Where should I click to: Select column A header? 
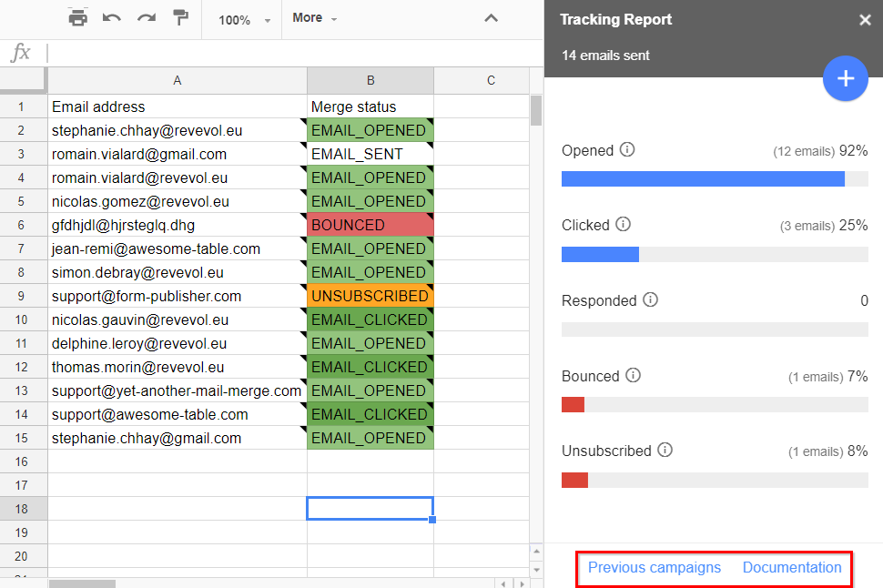(x=178, y=80)
